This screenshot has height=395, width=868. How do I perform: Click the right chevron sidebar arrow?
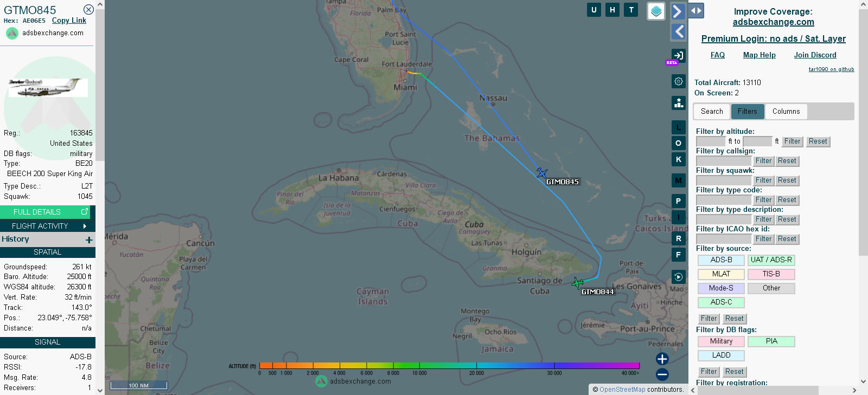click(x=678, y=11)
